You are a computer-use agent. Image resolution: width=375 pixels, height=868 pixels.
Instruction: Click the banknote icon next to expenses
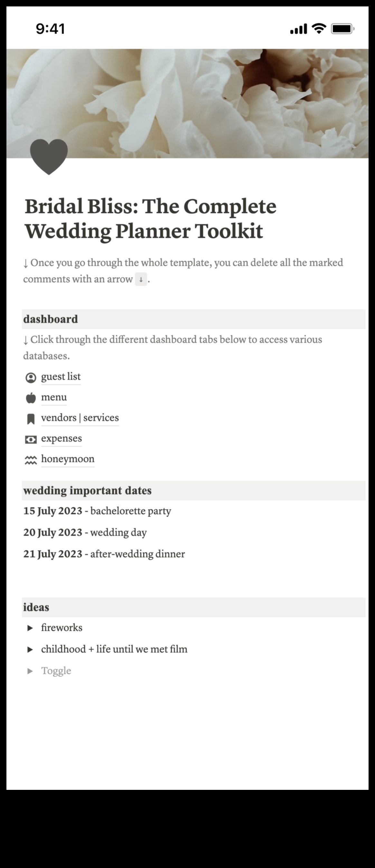coord(31,440)
